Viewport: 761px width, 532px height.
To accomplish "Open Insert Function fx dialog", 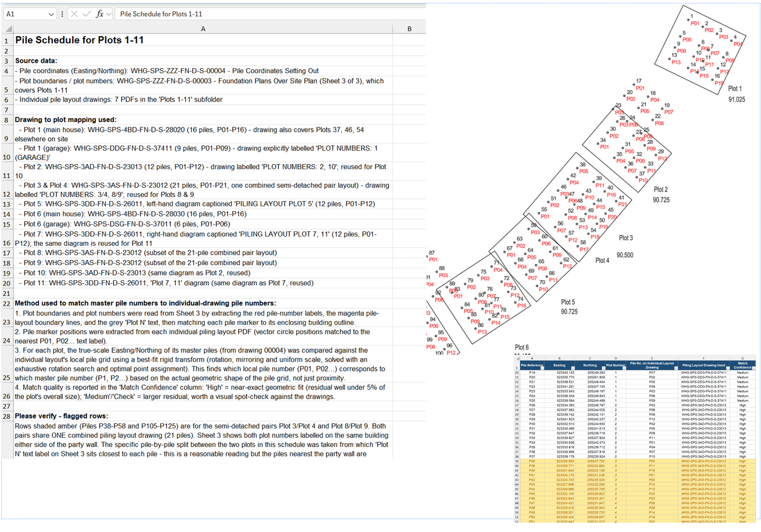I will (x=101, y=13).
